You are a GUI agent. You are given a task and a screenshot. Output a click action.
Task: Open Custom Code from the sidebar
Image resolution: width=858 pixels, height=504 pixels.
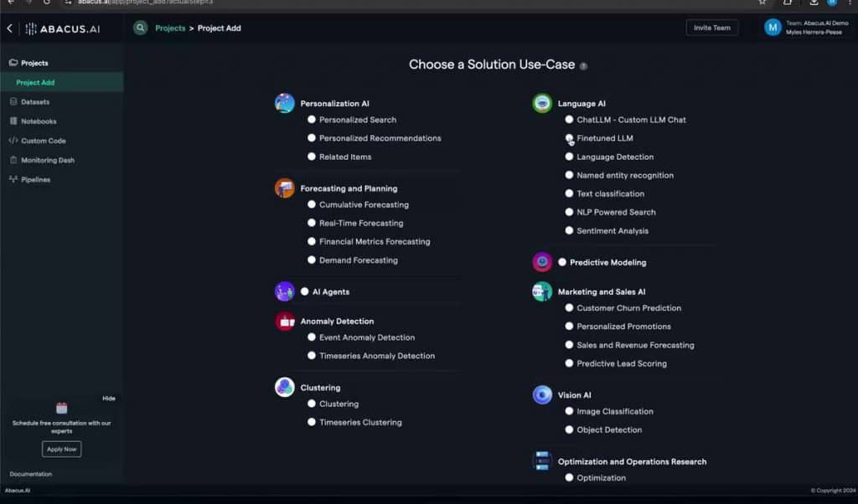[x=44, y=141]
